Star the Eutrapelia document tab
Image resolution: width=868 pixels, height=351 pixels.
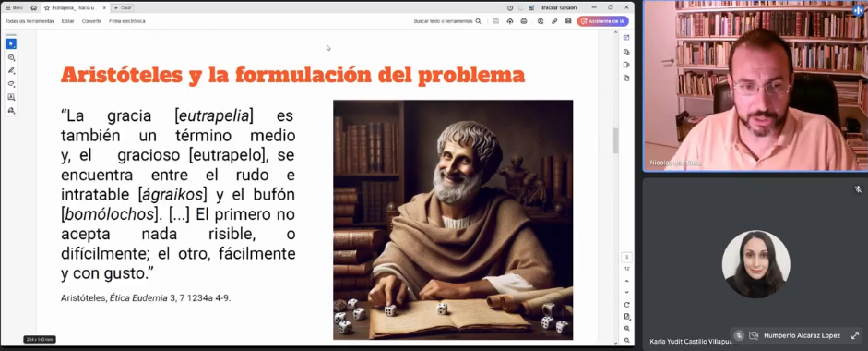(48, 7)
